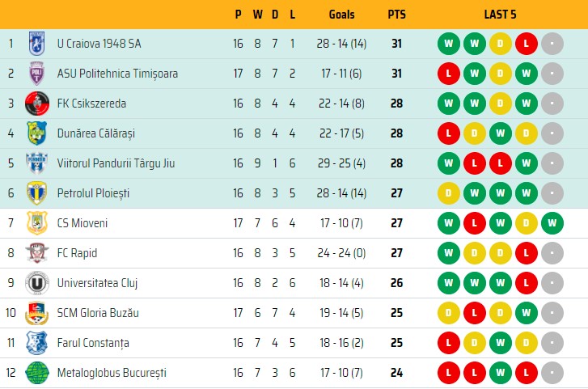The width and height of the screenshot is (588, 389).
Task: Click the LAST 5 column header
Action: click(x=501, y=15)
